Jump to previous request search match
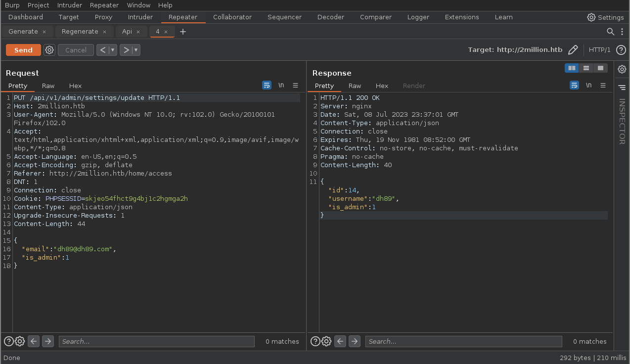The width and height of the screenshot is (630, 364). coord(34,341)
